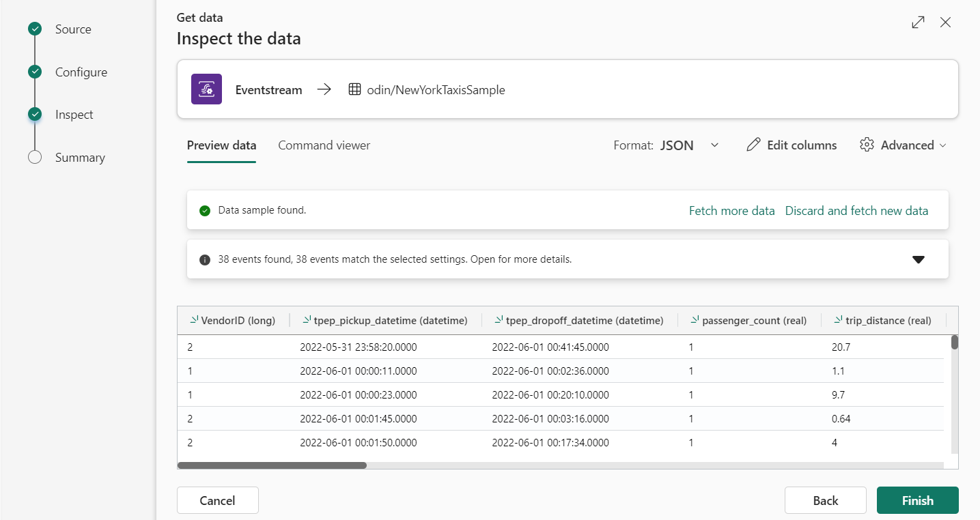Screen dimensions: 980x520
Task: Click the green Data sample found checkmark
Action: point(205,211)
